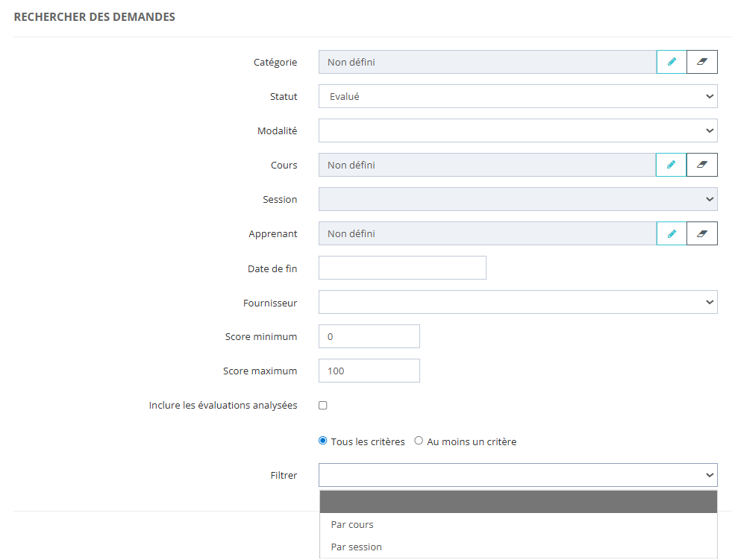The width and height of the screenshot is (732, 560).
Task: Choose 'Par cours' from the filter list
Action: point(352,524)
